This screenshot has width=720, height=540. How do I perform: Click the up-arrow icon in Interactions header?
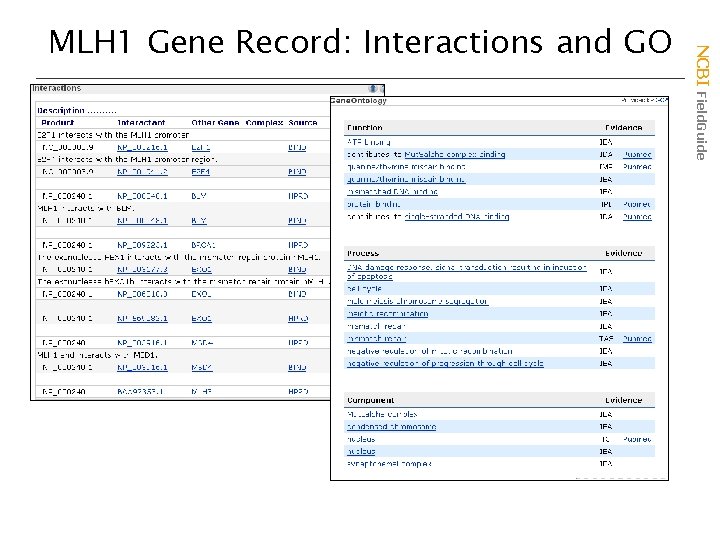coord(373,89)
